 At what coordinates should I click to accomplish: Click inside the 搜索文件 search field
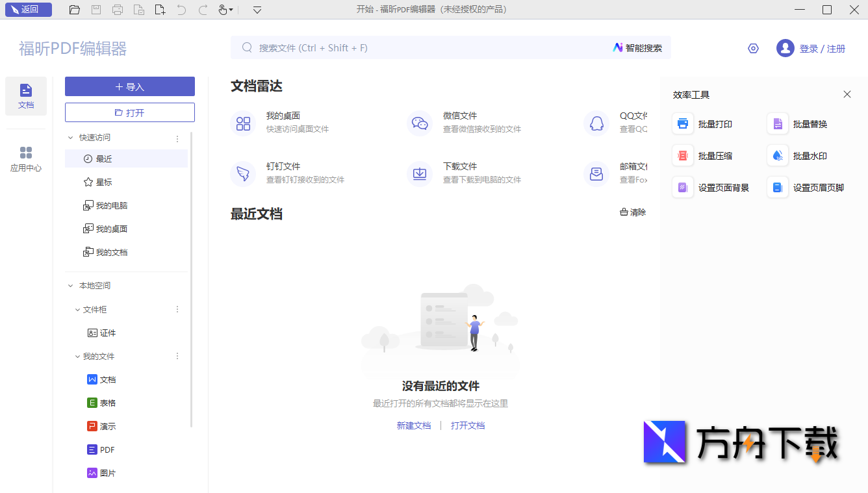click(x=390, y=47)
